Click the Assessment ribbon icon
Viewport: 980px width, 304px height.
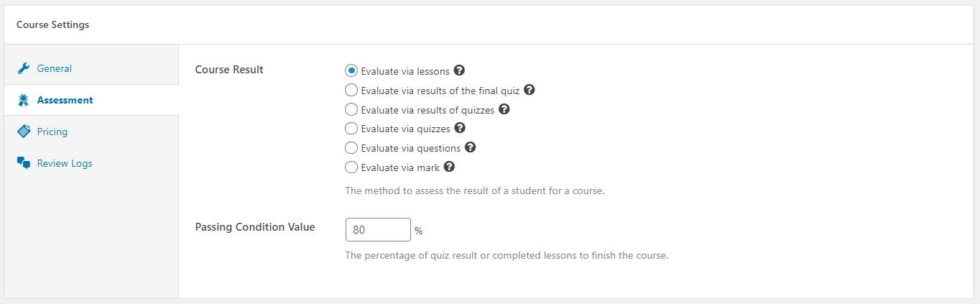coord(24,100)
